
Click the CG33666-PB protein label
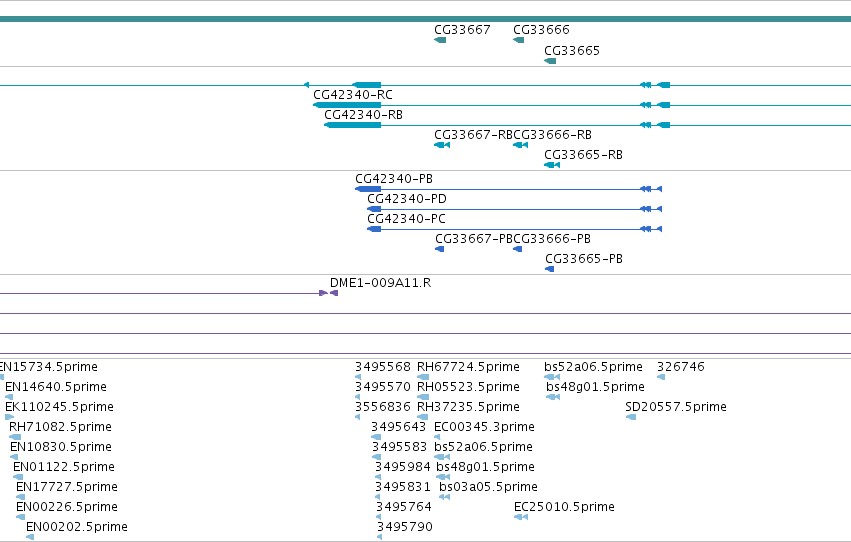click(552, 239)
